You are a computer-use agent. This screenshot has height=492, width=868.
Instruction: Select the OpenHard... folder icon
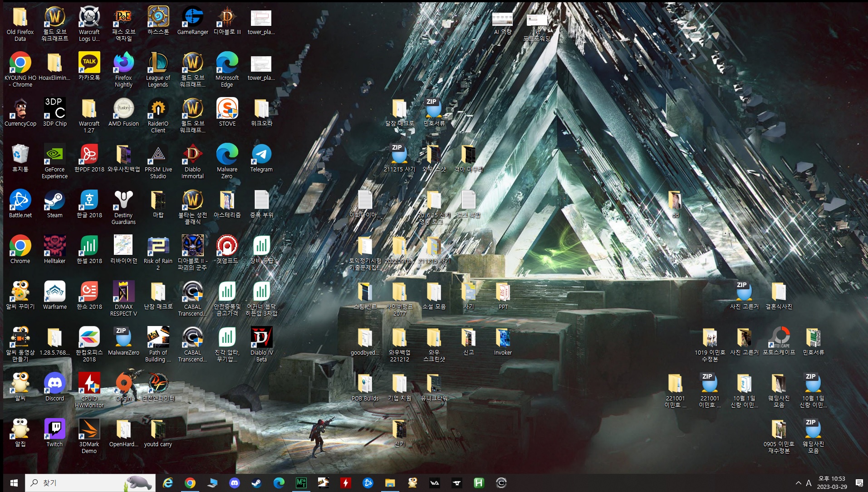(x=123, y=433)
